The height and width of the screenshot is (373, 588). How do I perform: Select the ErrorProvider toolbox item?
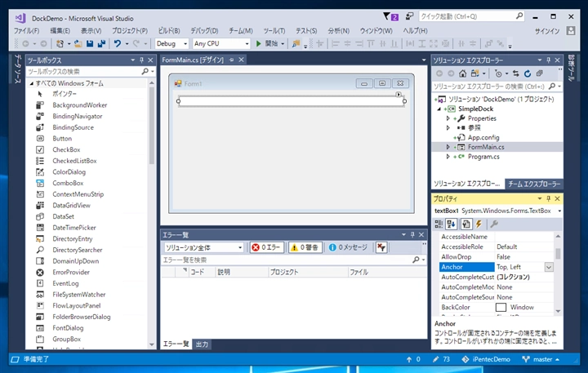click(x=71, y=272)
